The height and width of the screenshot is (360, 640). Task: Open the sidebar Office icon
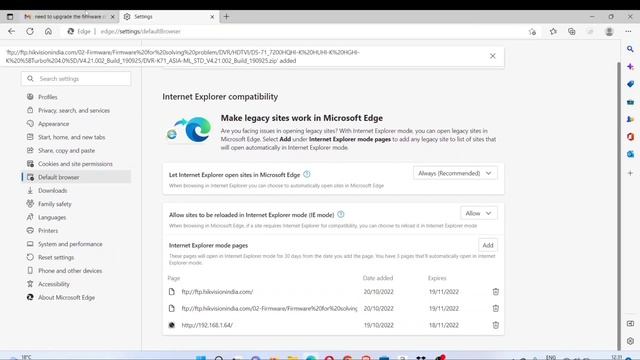[x=630, y=136]
